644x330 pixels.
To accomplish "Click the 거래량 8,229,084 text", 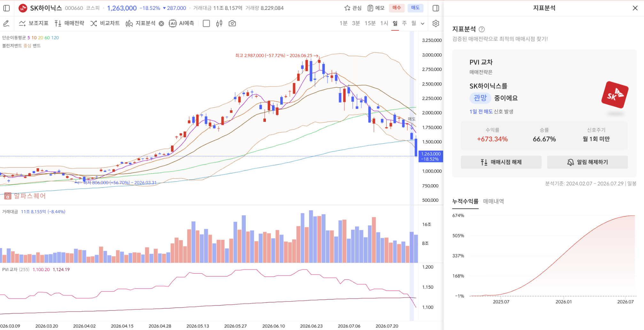I will coord(264,8).
